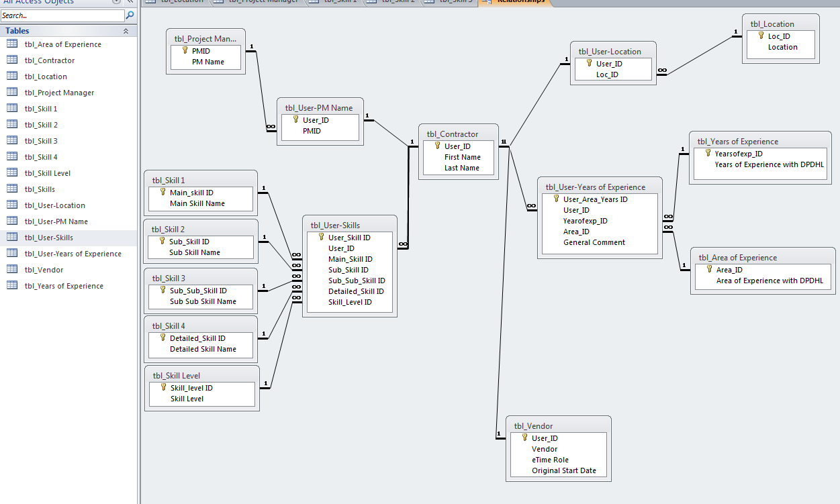This screenshot has height=504, width=840.
Task: Click the key icon beside User_Skill ID
Action: point(321,237)
